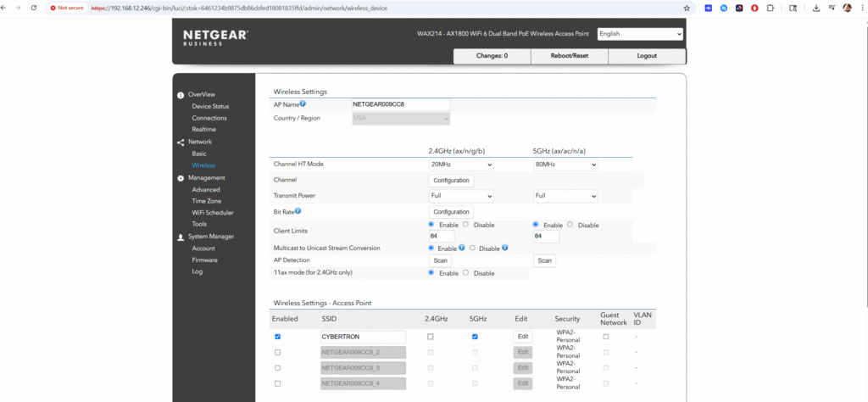Screen dimensions: 868x402
Task: Bookmark this page with the star icon
Action: tap(687, 8)
